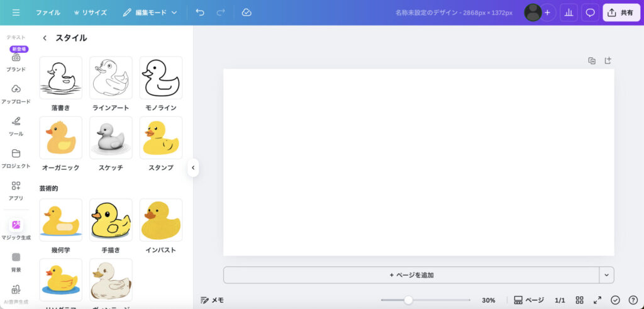Screen dimensions: 644x309
Task: Adjust the zoom slider handle
Action: (x=408, y=300)
